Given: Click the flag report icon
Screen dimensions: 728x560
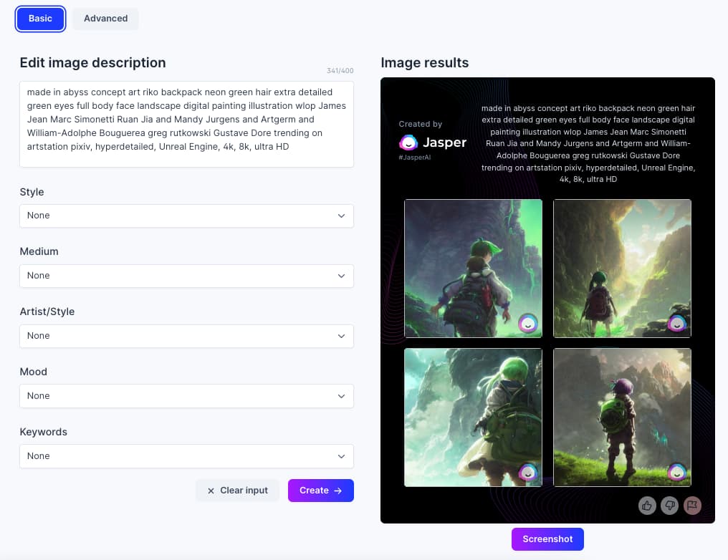Looking at the screenshot, I should (x=692, y=506).
